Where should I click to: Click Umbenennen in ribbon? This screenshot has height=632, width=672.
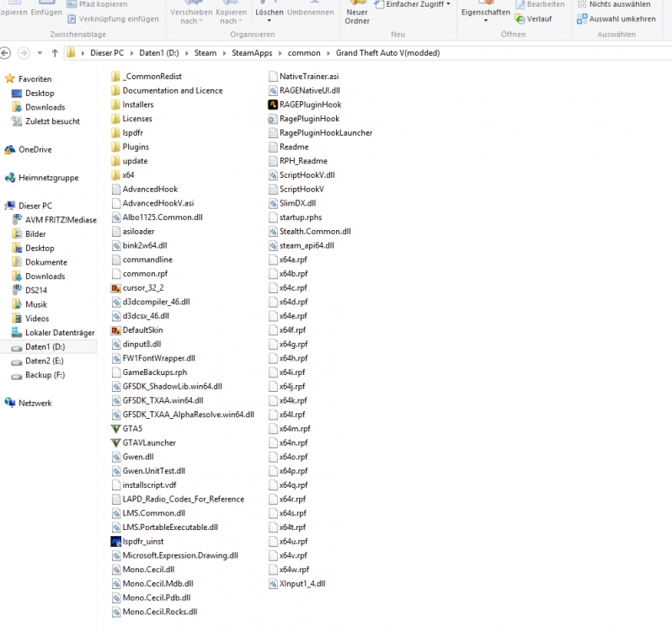[310, 13]
